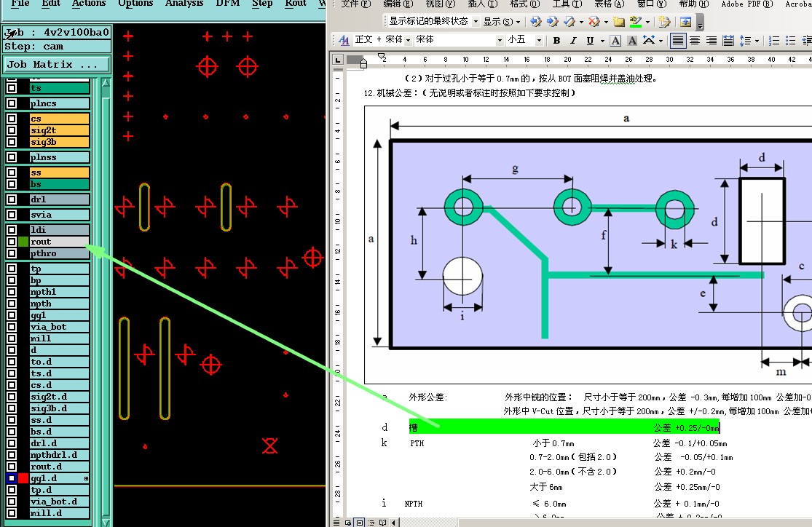Click the Job Matrix ... button
The height and width of the screenshot is (527, 812).
[x=56, y=65]
